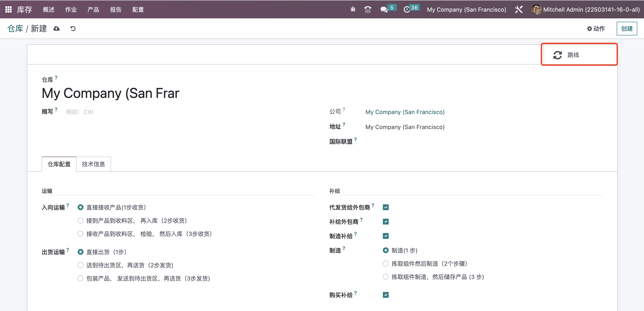The width and height of the screenshot is (644, 311).
Task: Save record manually with cloud icon
Action: (56, 28)
